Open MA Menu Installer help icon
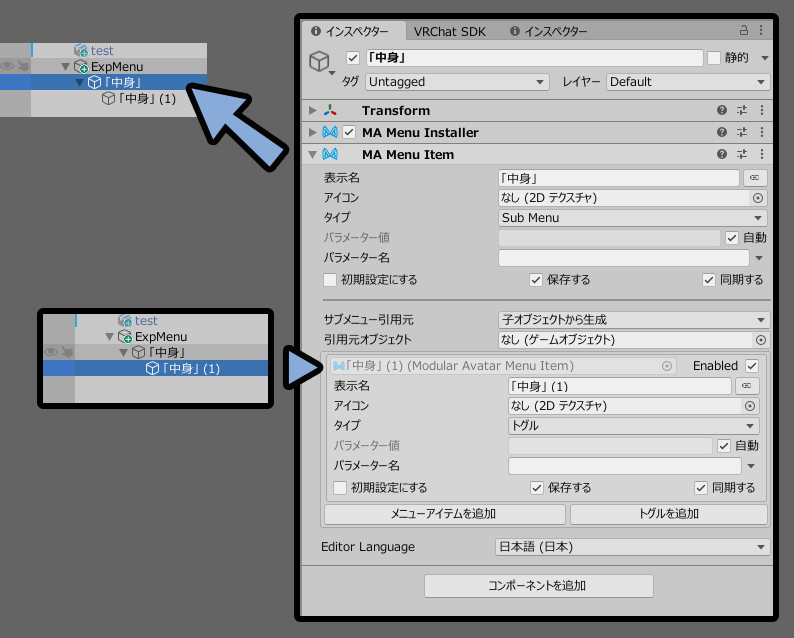The width and height of the screenshot is (794, 638). (x=722, y=132)
